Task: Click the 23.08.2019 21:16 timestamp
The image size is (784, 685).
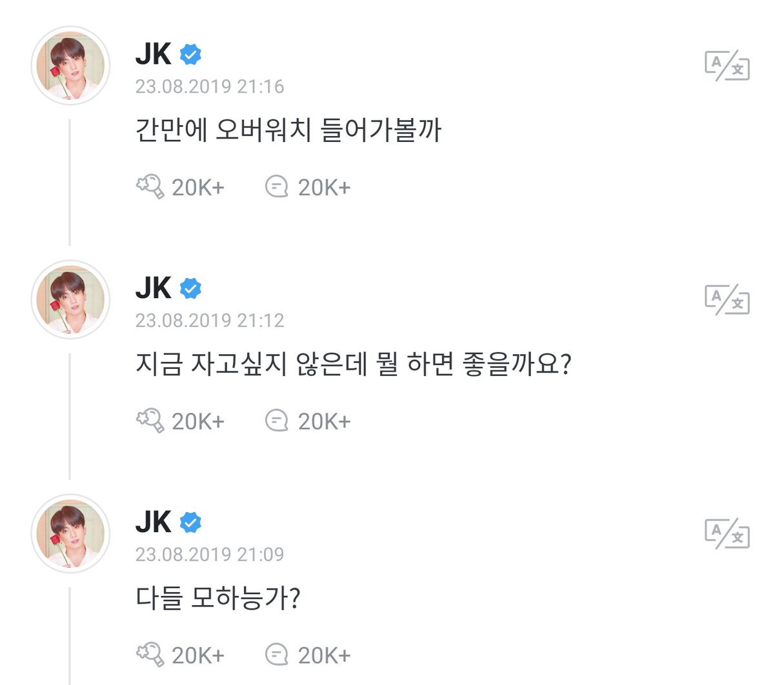Action: pyautogui.click(x=209, y=86)
